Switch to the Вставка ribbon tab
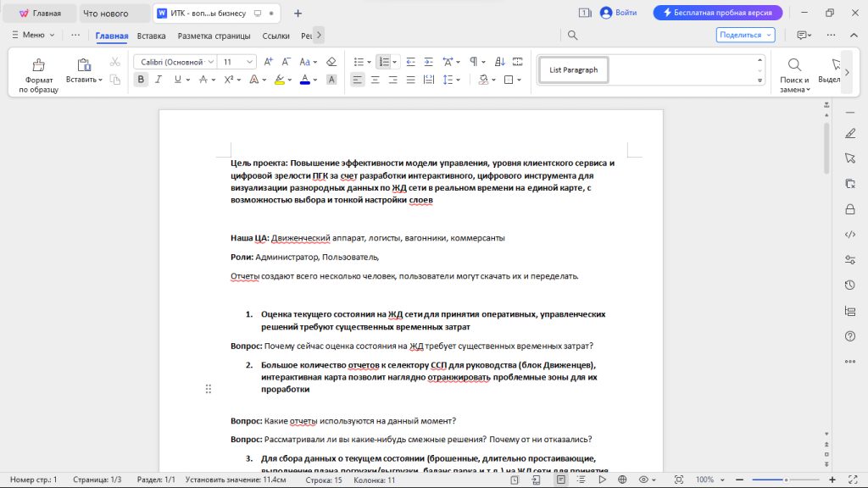 tap(152, 36)
